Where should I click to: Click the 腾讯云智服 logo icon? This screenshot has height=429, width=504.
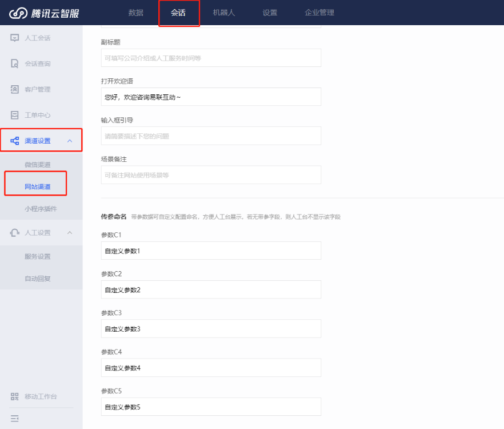[x=18, y=13]
